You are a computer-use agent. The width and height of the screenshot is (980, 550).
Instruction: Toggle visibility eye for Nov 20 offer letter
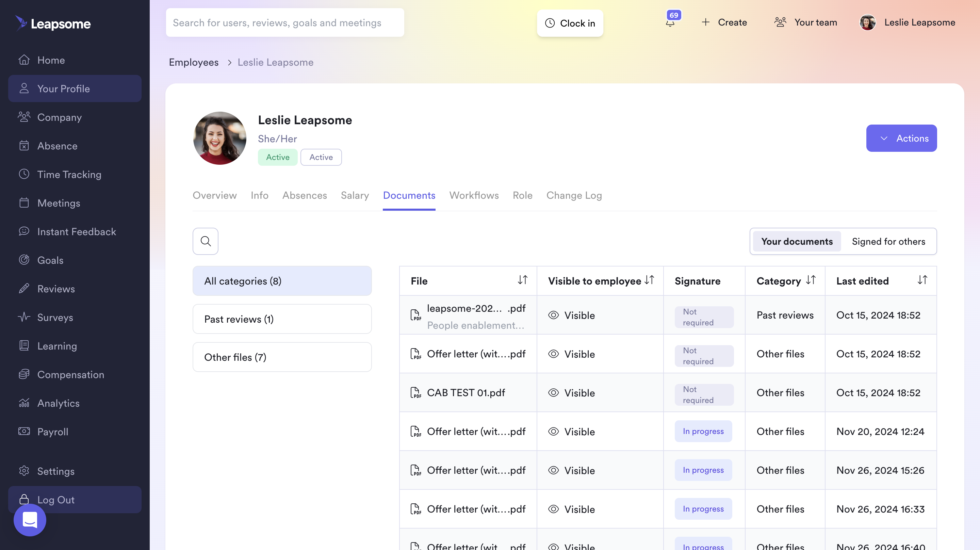(554, 432)
